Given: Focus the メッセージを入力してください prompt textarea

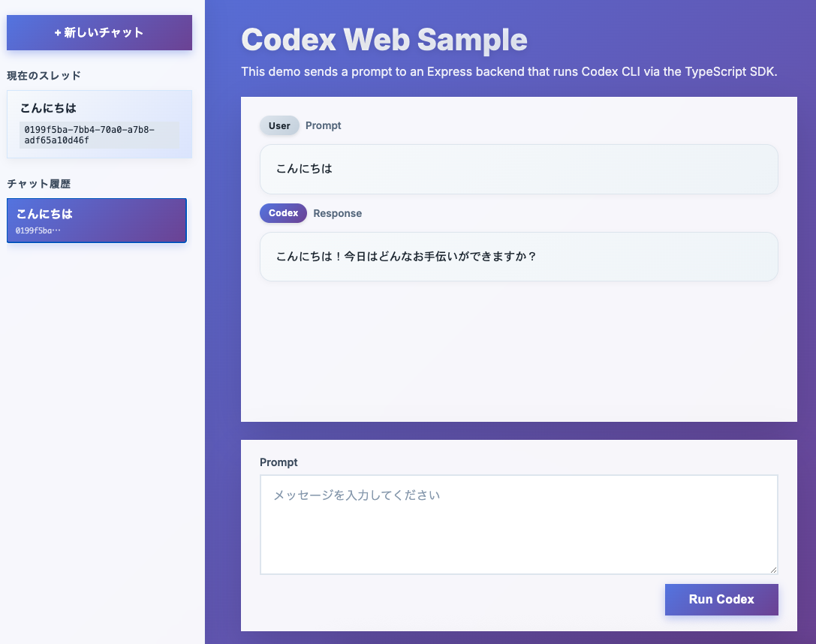Looking at the screenshot, I should [519, 525].
